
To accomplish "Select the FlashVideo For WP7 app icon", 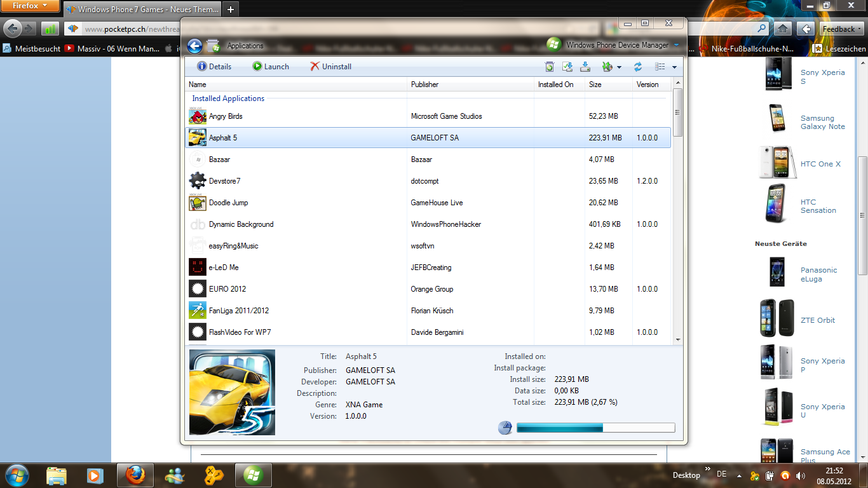I will [x=198, y=332].
